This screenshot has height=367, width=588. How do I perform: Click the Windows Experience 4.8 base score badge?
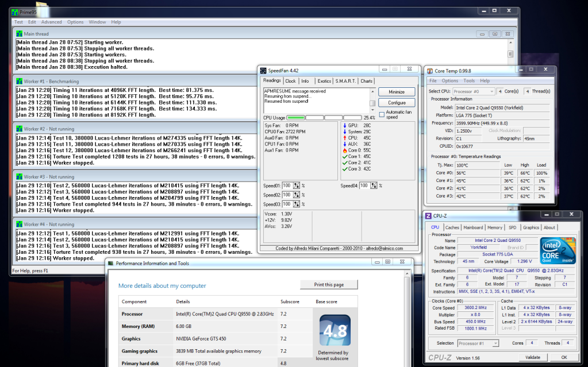click(335, 330)
